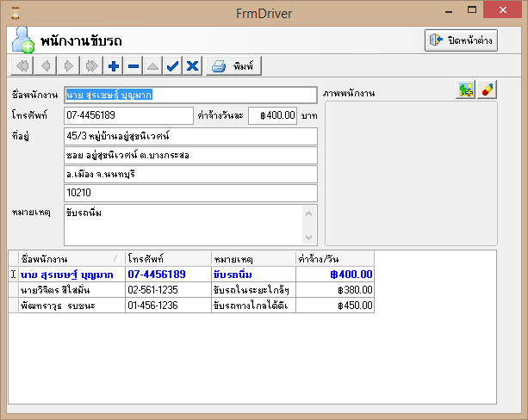
Task: Click the employee photo placeholder panel
Action: [x=411, y=174]
